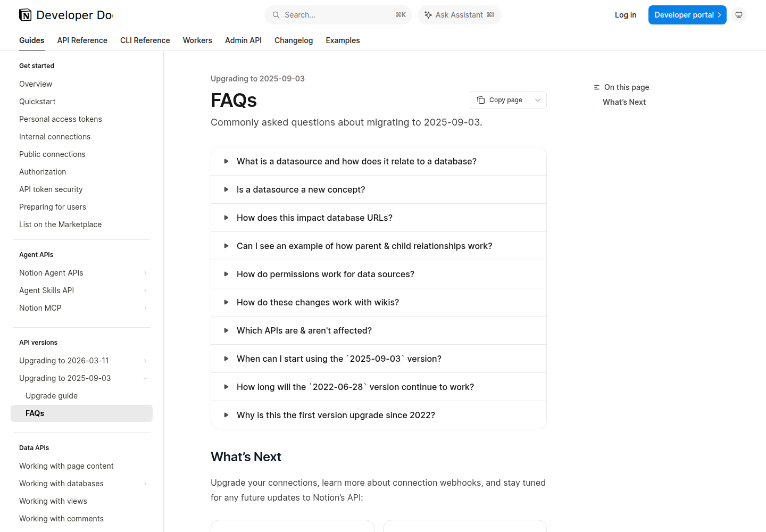Open Copy page options dropdown arrow
The width and height of the screenshot is (766, 532).
point(538,100)
